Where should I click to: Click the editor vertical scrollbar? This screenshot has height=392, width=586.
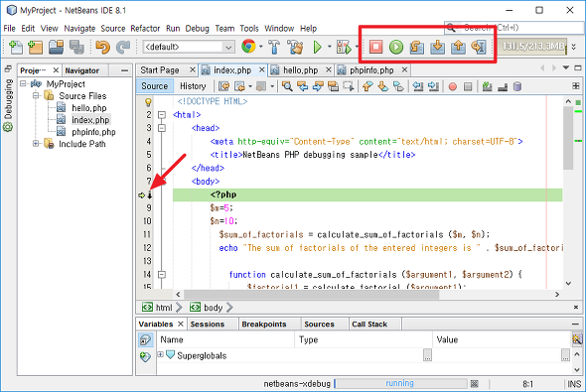point(568,138)
